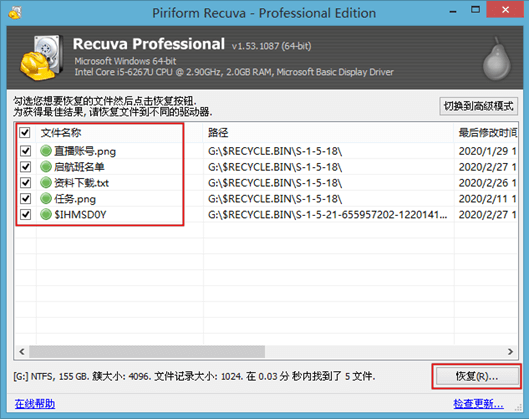Click the 恢复(R)... recover button
The image size is (529, 419).
click(477, 376)
